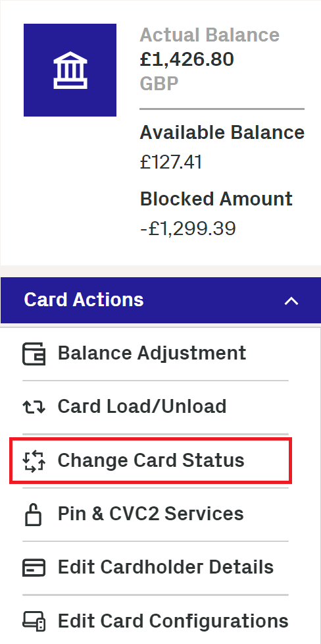Click the Card Load/Unload arrows icon
The width and height of the screenshot is (321, 644).
[34, 407]
